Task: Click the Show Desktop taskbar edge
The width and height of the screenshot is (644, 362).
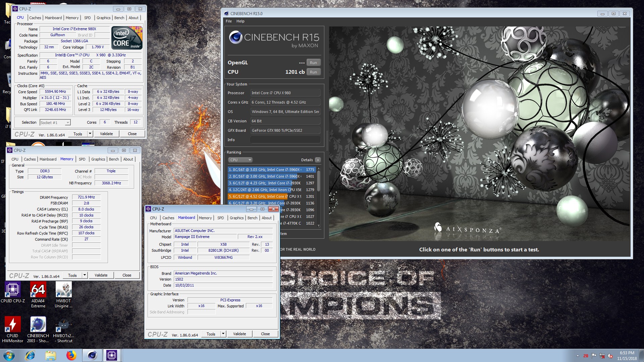Action: tap(641, 355)
